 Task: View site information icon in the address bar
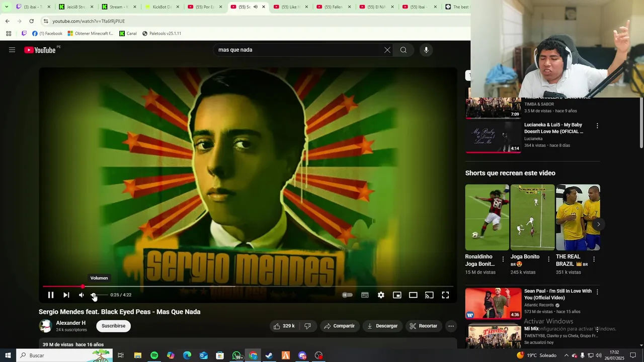(46, 21)
